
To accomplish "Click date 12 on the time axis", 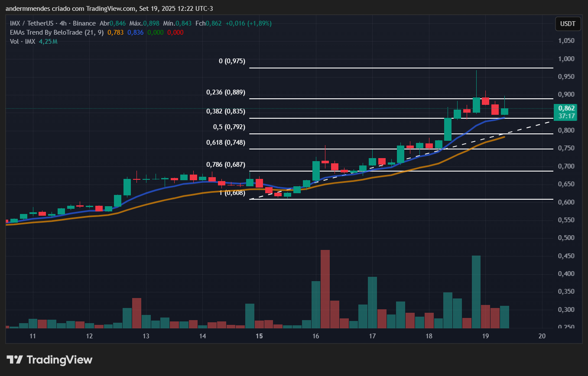I will coord(89,336).
